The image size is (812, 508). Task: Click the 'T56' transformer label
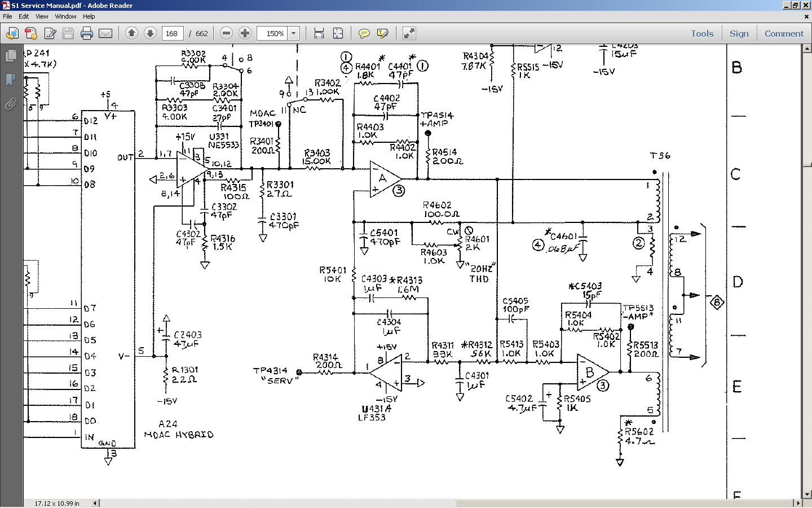[660, 156]
